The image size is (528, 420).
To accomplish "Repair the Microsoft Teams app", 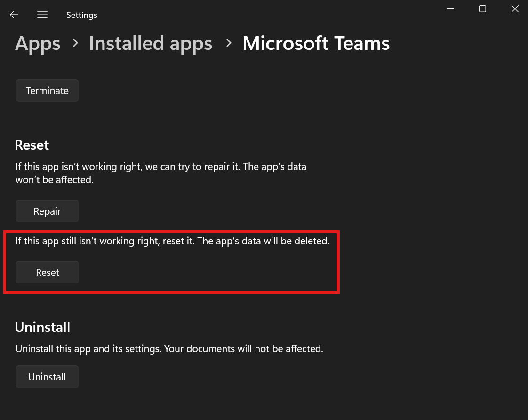I will click(x=47, y=211).
